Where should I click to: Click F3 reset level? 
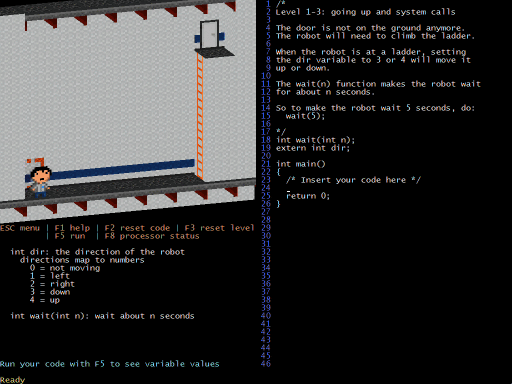(x=220, y=228)
